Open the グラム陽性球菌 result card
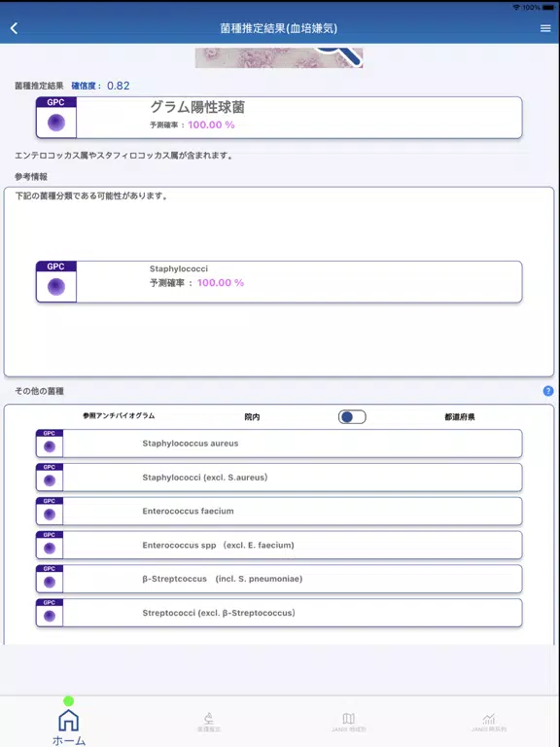The width and height of the screenshot is (560, 747). [279, 118]
